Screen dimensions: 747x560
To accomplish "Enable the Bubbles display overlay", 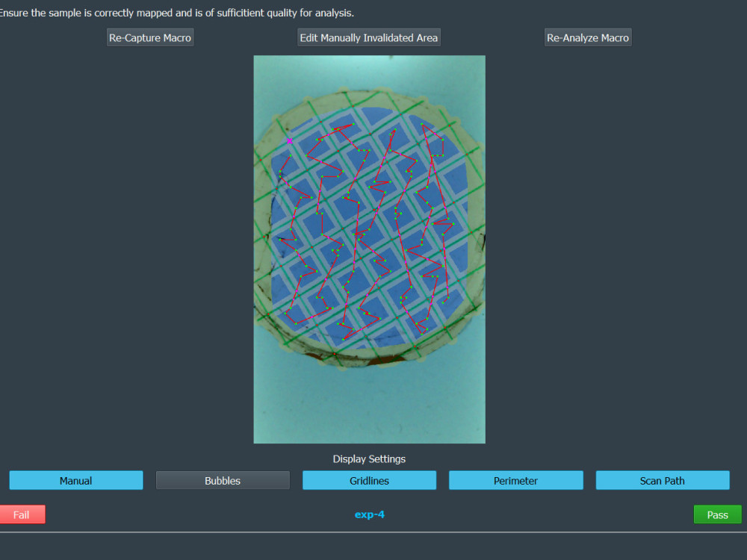I will [x=223, y=480].
